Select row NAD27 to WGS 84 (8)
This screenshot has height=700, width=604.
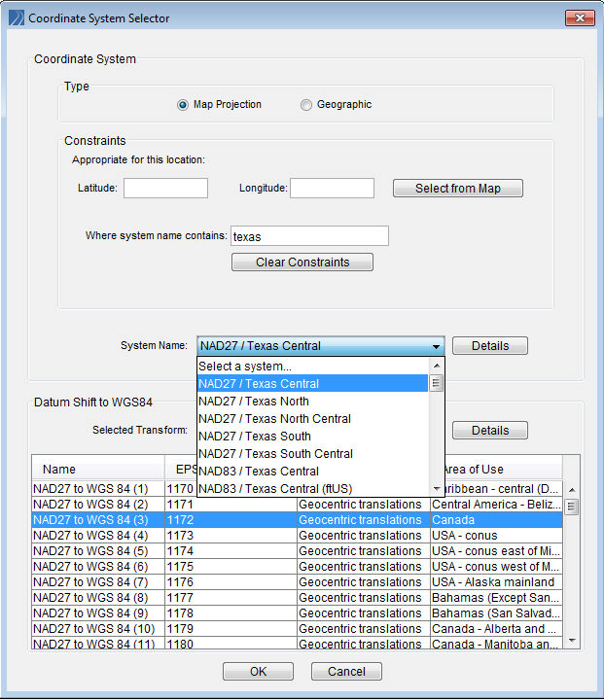pos(297,598)
